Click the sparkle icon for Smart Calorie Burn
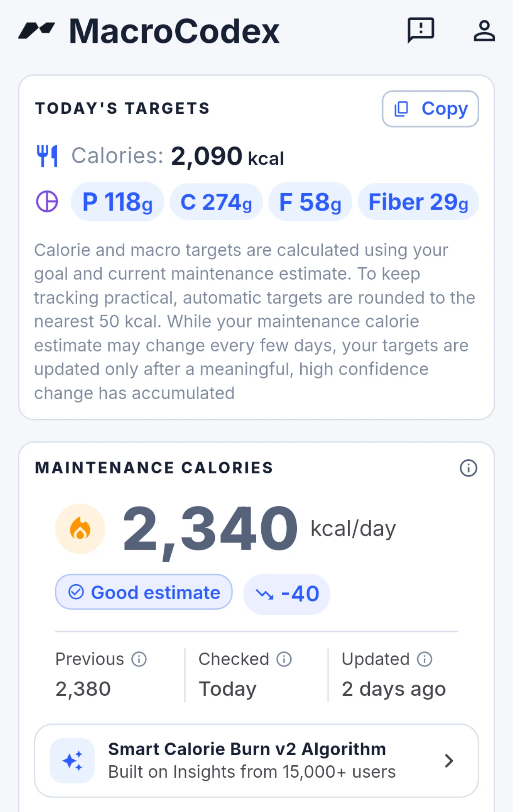Screen dimensions: 513x812 point(72,760)
